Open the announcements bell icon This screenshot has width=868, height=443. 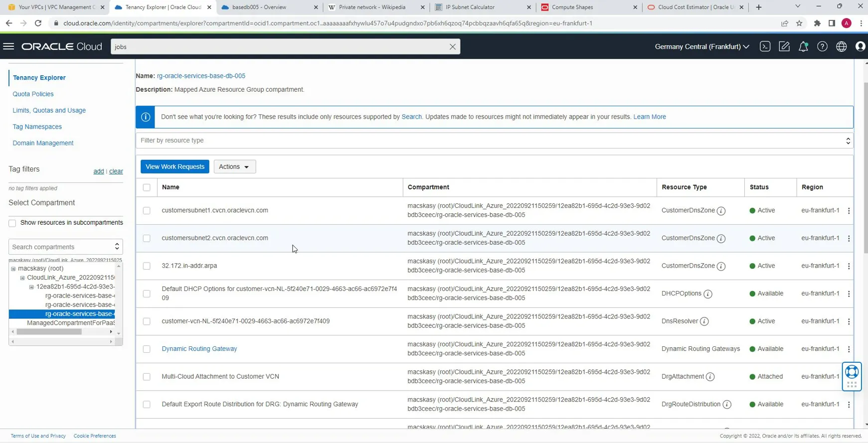803,46
